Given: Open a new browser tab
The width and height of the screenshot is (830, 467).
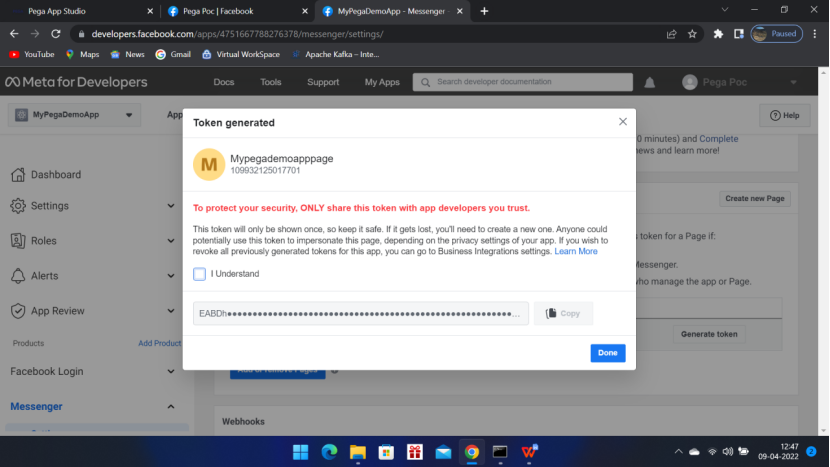Looking at the screenshot, I should pos(484,11).
